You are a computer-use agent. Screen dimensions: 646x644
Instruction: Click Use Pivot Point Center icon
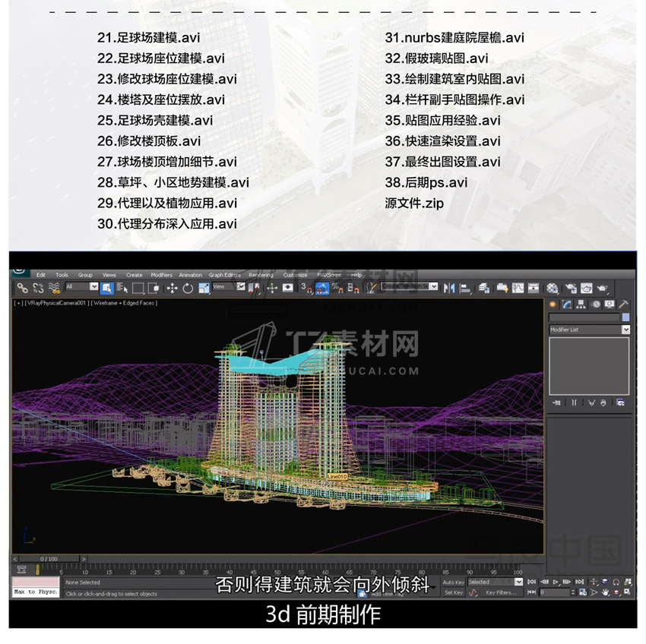(254, 289)
